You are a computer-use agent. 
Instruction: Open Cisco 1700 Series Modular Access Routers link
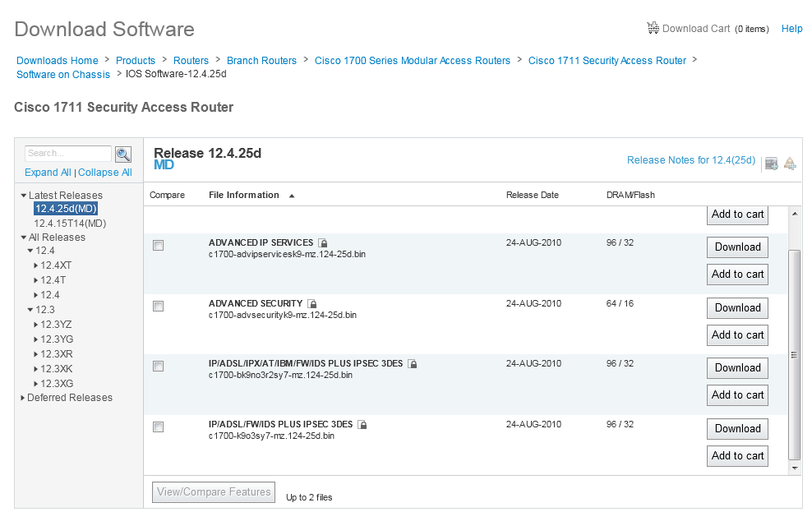pyautogui.click(x=413, y=61)
